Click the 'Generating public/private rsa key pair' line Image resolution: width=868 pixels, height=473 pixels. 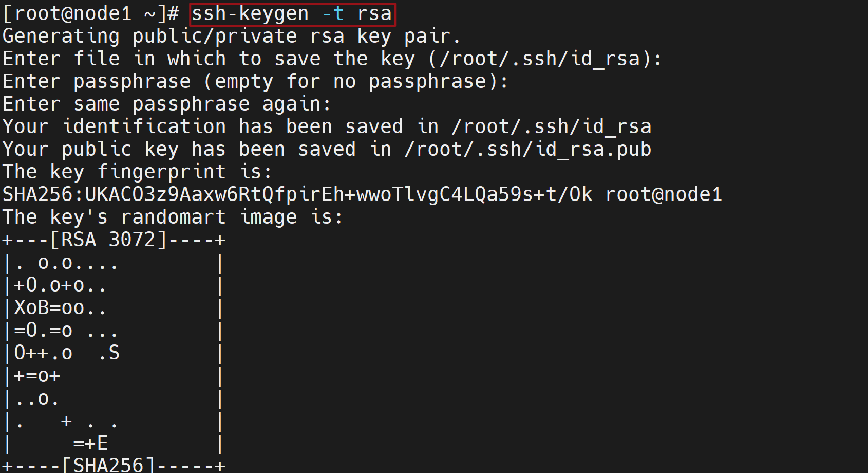pyautogui.click(x=231, y=37)
